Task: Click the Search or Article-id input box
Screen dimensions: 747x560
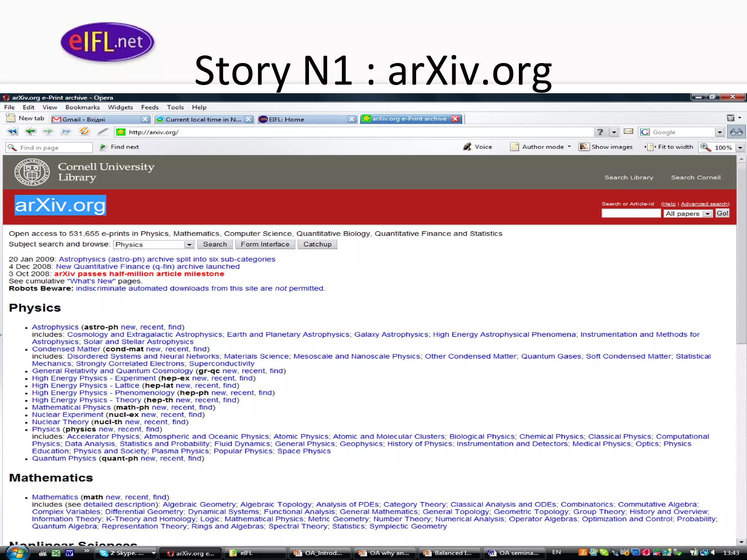Action: tap(631, 213)
